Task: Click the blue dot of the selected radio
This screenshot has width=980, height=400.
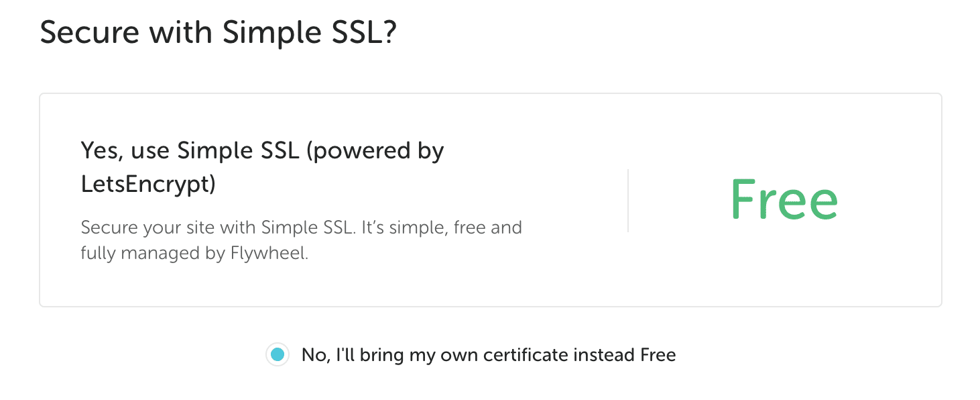Action: (x=278, y=354)
